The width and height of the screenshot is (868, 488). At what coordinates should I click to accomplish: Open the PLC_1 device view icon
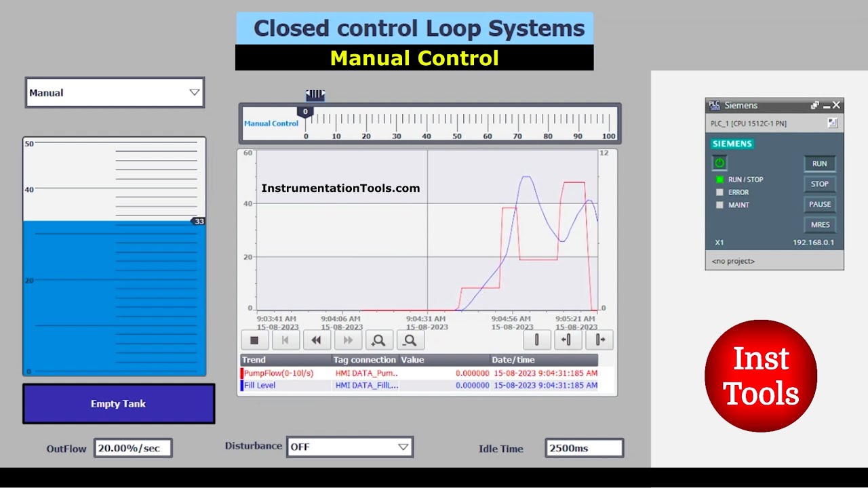[832, 123]
